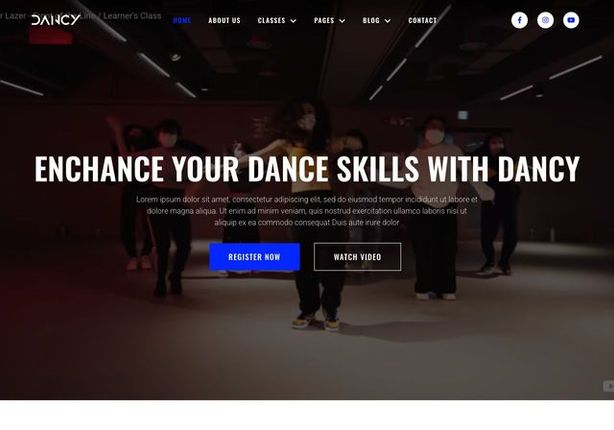Click the red button below the logo

click(51, 38)
